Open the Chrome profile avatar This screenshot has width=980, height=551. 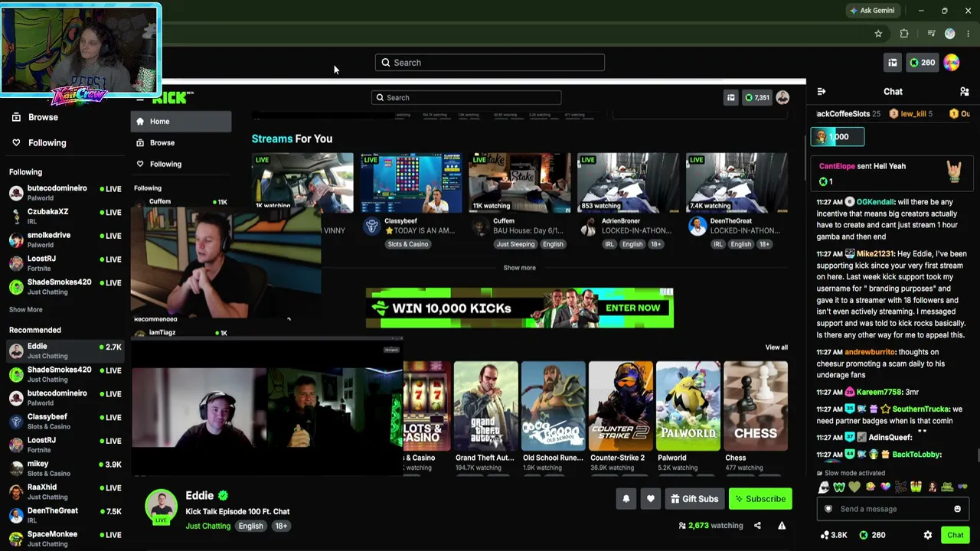[950, 34]
